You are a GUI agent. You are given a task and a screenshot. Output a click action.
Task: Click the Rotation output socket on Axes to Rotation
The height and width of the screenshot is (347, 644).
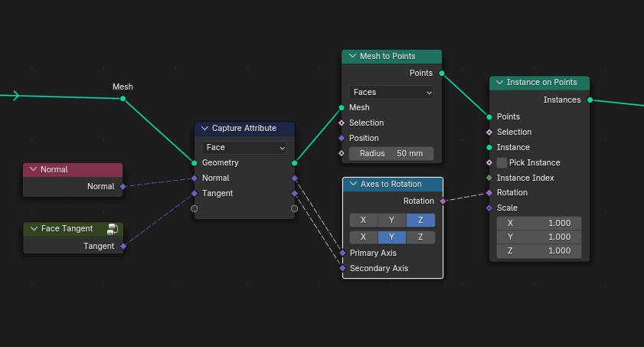click(x=443, y=201)
